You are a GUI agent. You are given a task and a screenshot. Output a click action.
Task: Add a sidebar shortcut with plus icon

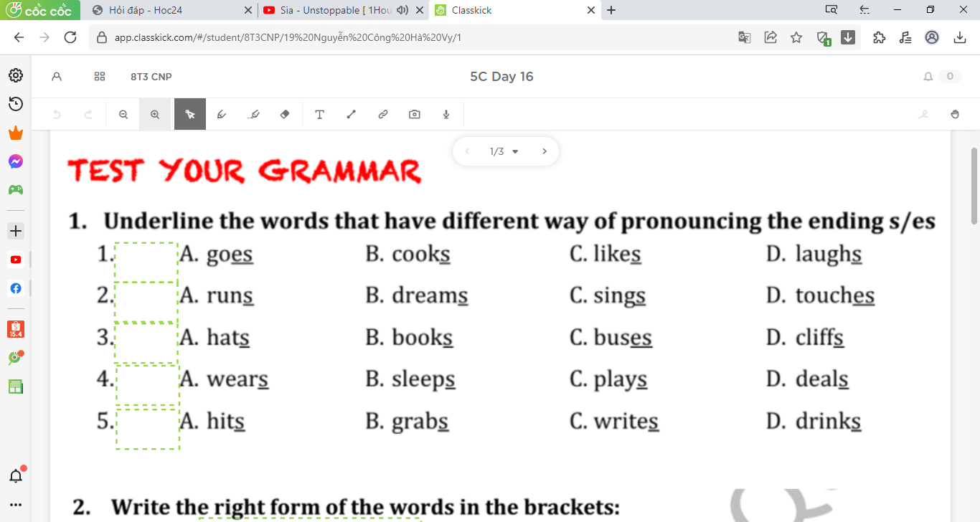click(15, 231)
